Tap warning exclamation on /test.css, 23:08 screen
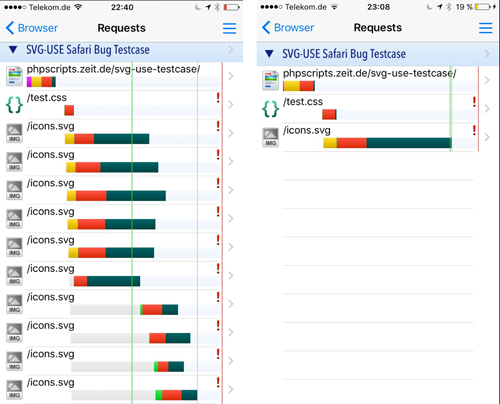500x404 pixels. (x=474, y=102)
